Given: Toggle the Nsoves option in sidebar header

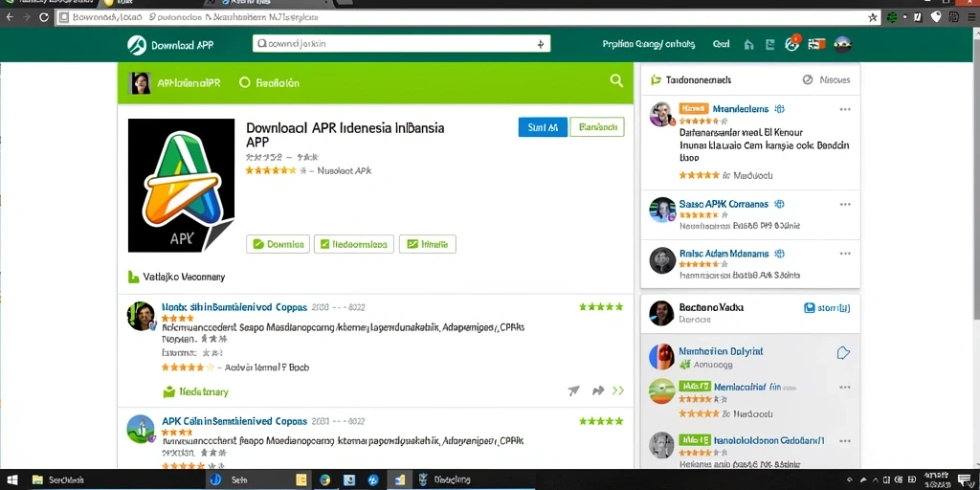Looking at the screenshot, I should click(826, 80).
